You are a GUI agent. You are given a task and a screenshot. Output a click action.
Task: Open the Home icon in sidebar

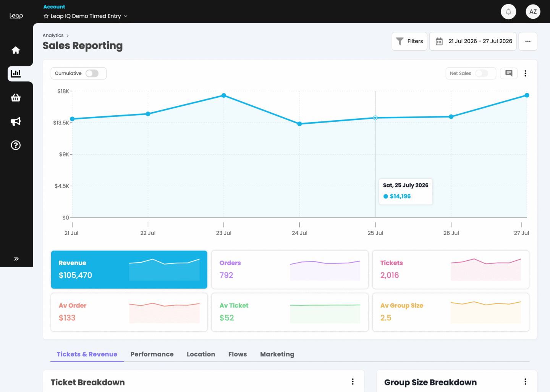click(x=16, y=50)
